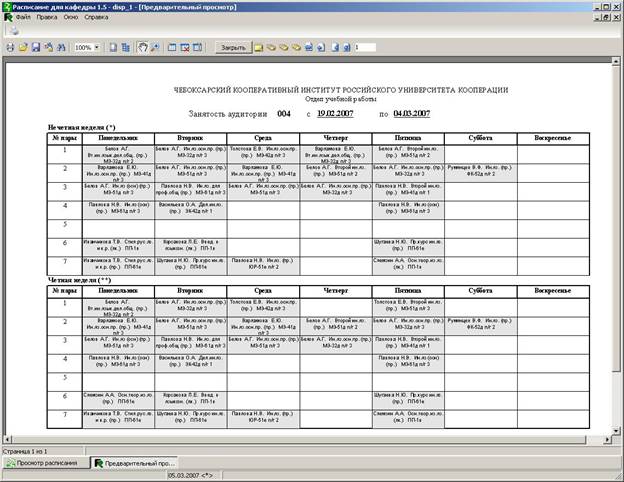Screen dimensions: 624x482
Task: Open the Справка menu
Action: 98,19
